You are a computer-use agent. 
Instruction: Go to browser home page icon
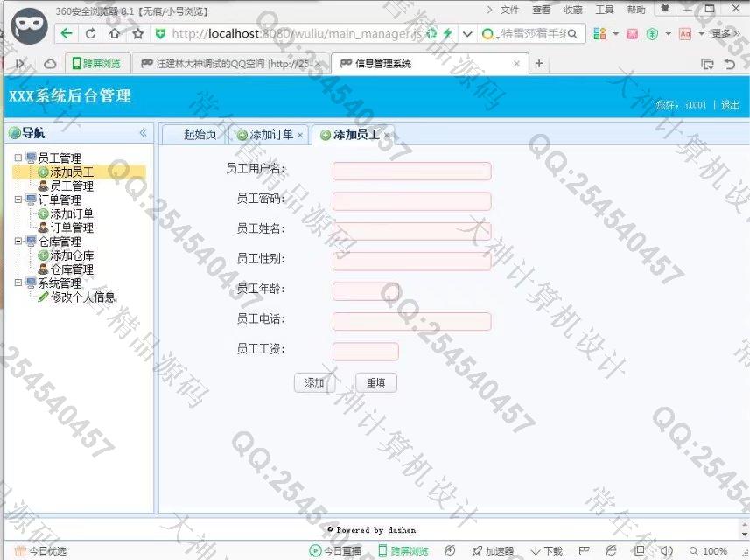(115, 33)
